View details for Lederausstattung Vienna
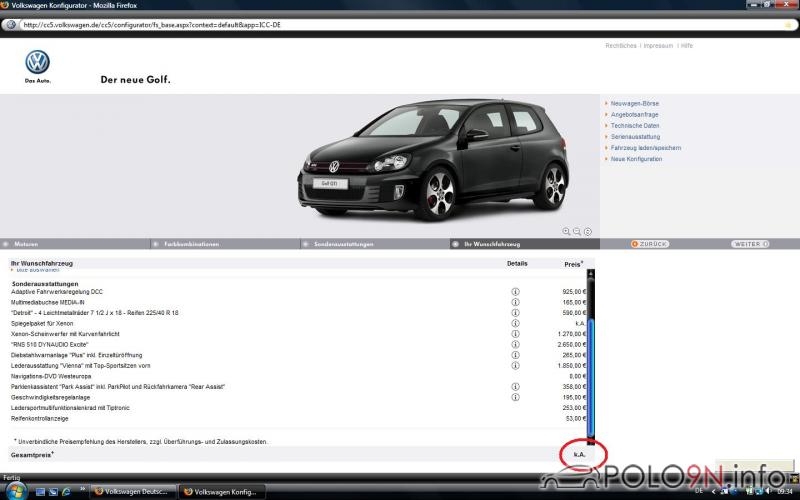The image size is (800, 500). [516, 365]
